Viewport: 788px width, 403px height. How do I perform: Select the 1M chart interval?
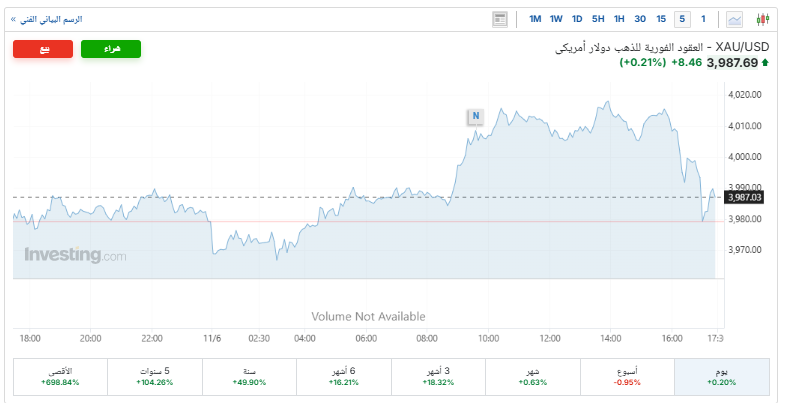[535, 19]
